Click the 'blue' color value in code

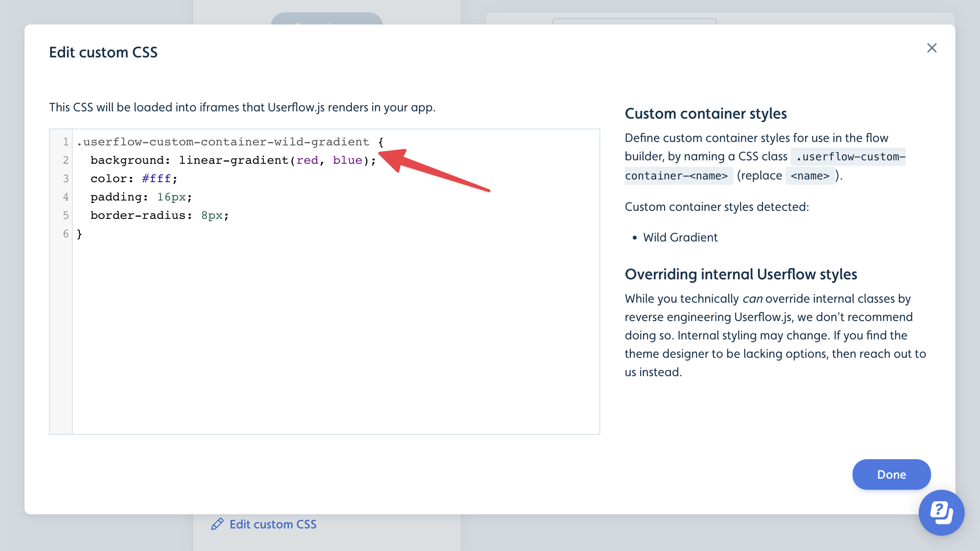[348, 160]
